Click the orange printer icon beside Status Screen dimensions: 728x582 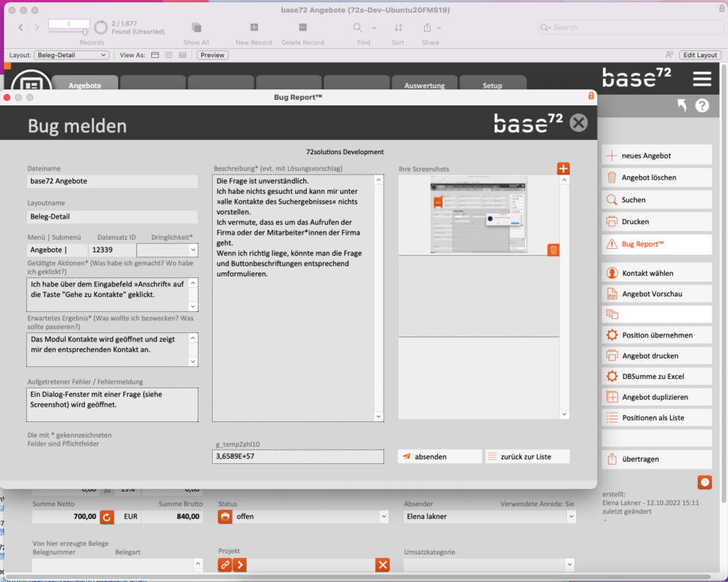[x=225, y=517]
